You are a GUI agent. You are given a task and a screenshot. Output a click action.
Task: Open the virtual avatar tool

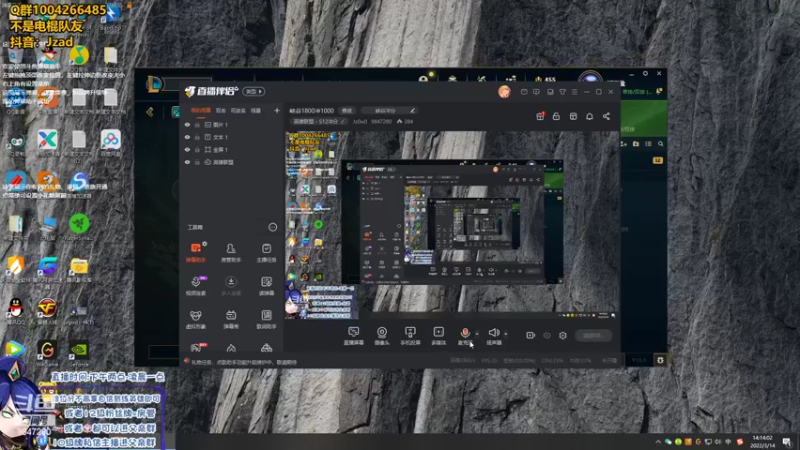pos(195,319)
